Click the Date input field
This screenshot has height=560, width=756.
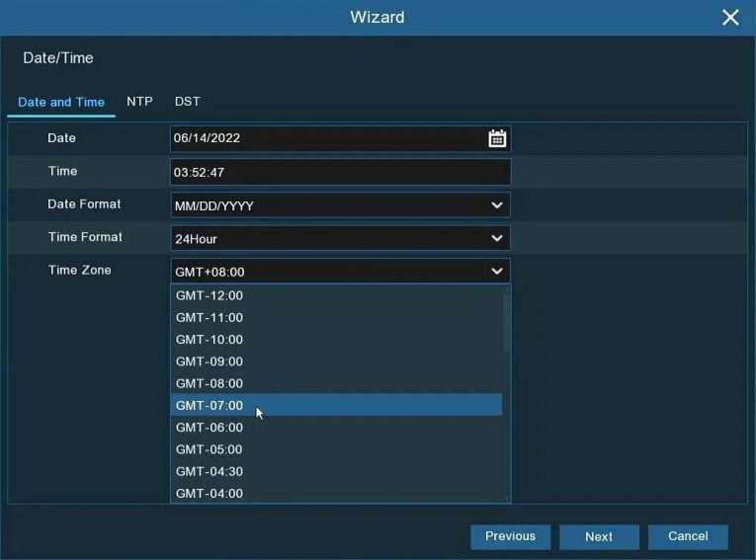pos(340,138)
